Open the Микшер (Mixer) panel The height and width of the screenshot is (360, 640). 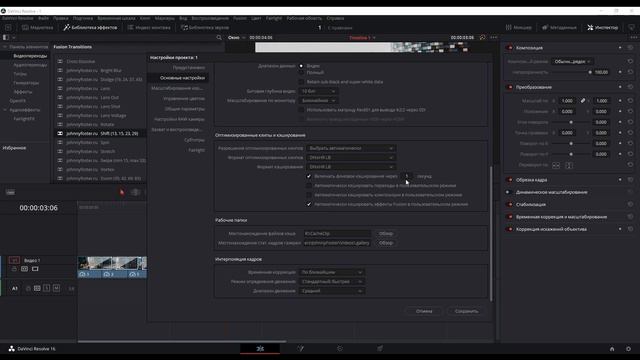(518, 27)
